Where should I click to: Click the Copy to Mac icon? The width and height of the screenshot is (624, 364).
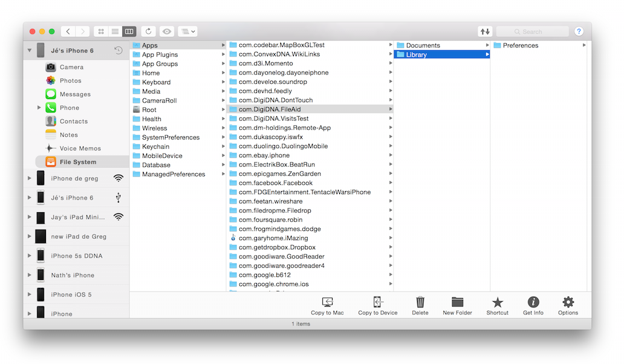327,302
